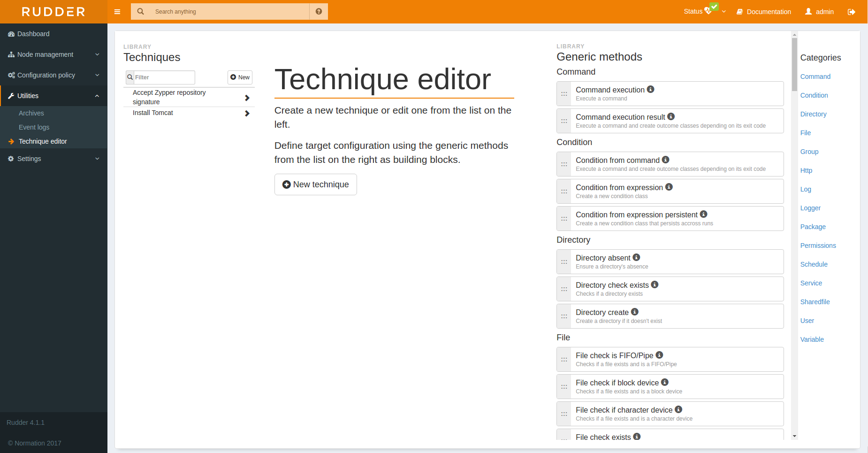Jump to the File category
Viewport: 868px width, 453px height.
tap(806, 133)
